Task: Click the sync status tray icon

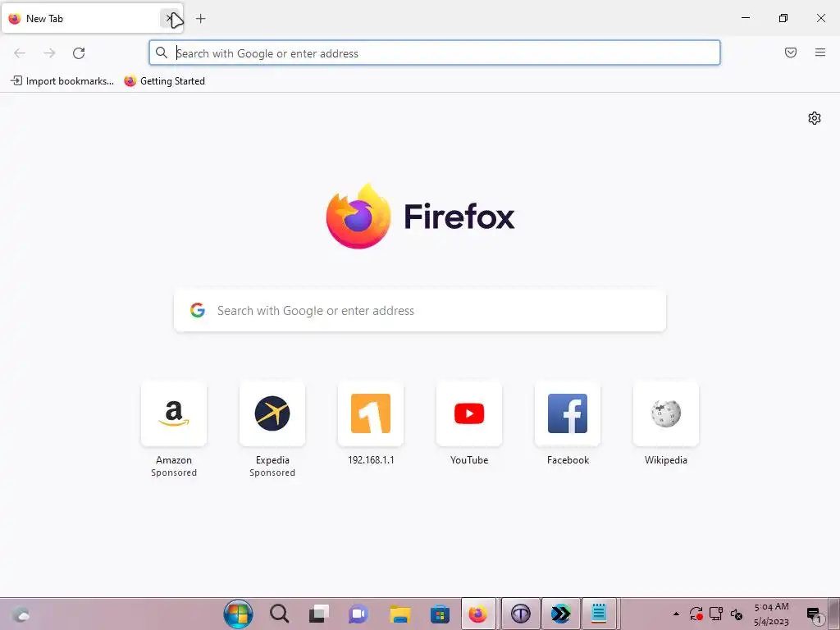Action: click(x=696, y=614)
